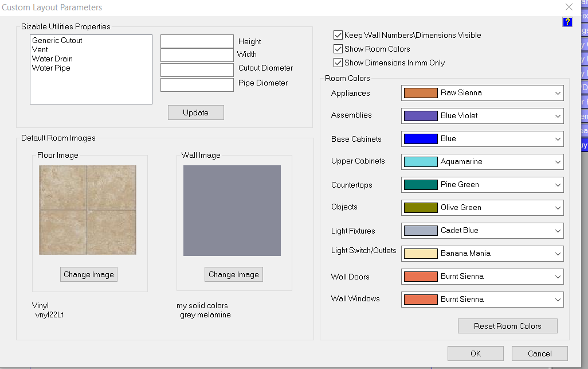Toggle Keep Wall Numbers\Dimensions Visible checkbox
Viewport: 588px width, 369px height.
coord(338,36)
